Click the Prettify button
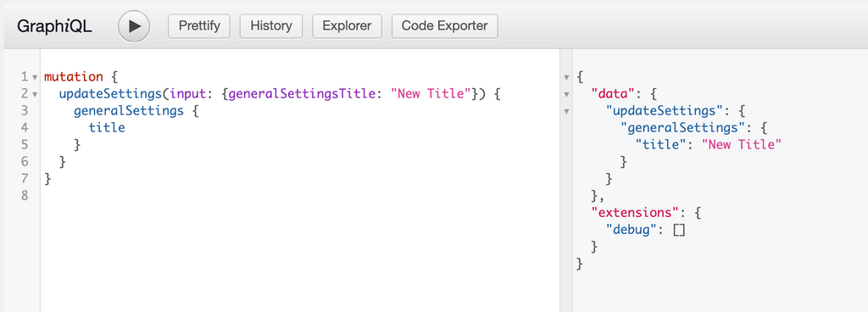 tap(199, 26)
